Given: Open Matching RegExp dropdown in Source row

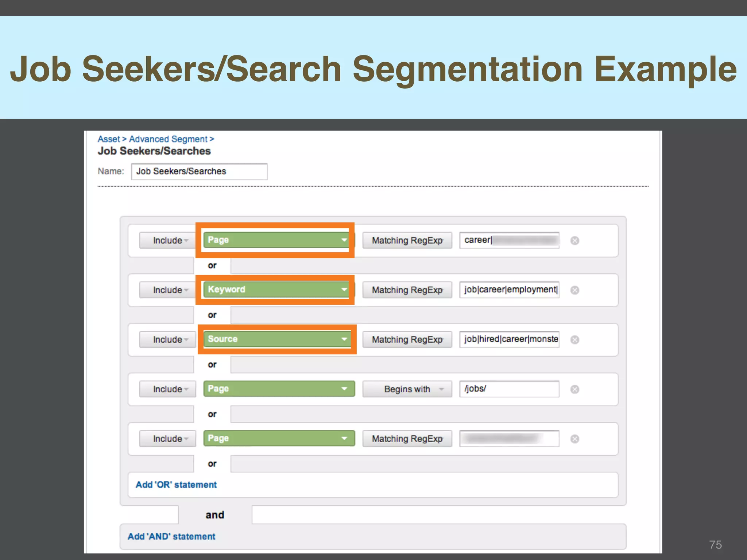Looking at the screenshot, I should point(407,340).
